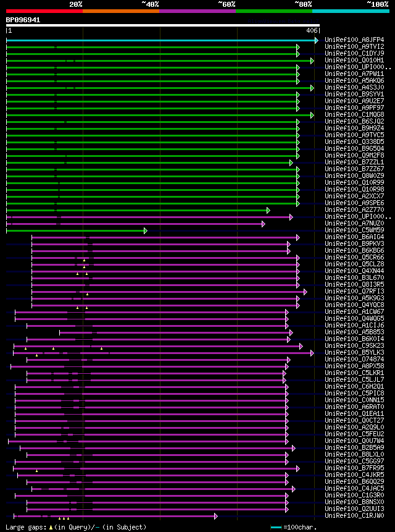Open hit UniRef100_B9SYV1
Image resolution: width=395 pixels, height=532 pixels.
coord(354,94)
